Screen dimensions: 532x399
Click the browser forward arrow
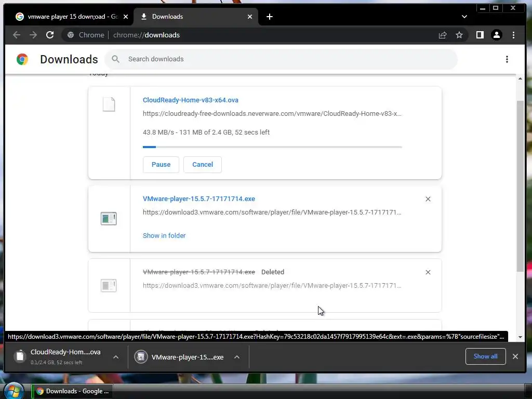33,35
